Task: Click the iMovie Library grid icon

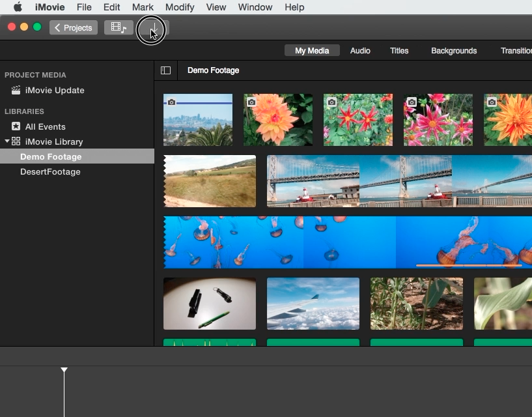Action: [16, 141]
